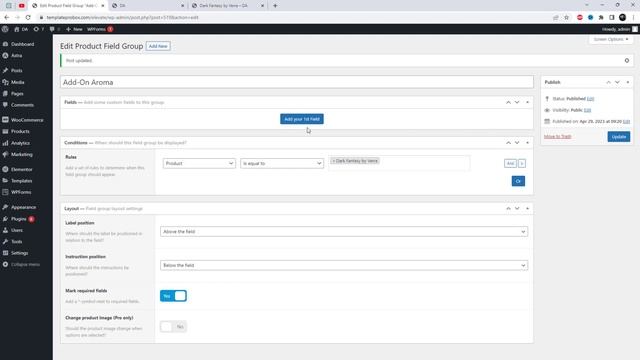This screenshot has height=360, width=640.
Task: Open the Label position dropdown
Action: [x=344, y=232]
